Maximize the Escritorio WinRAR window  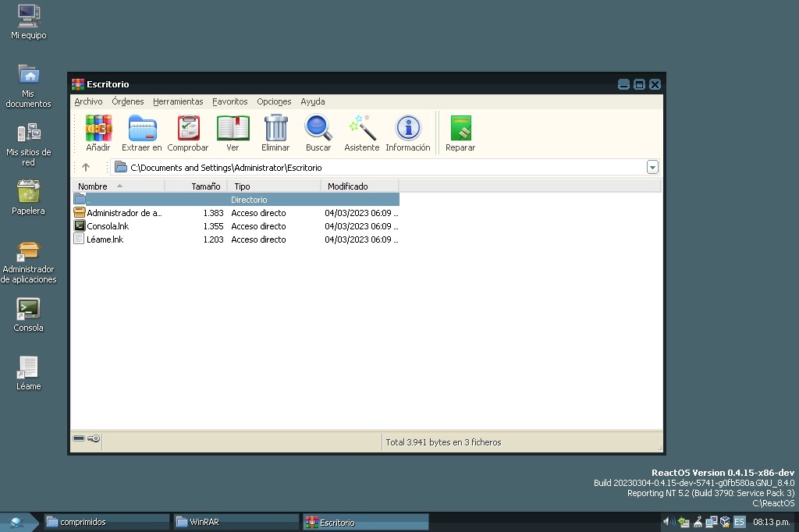640,84
